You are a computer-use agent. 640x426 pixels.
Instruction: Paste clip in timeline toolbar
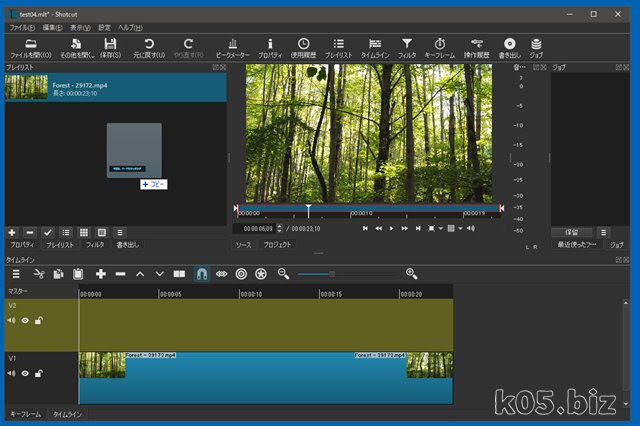point(78,274)
